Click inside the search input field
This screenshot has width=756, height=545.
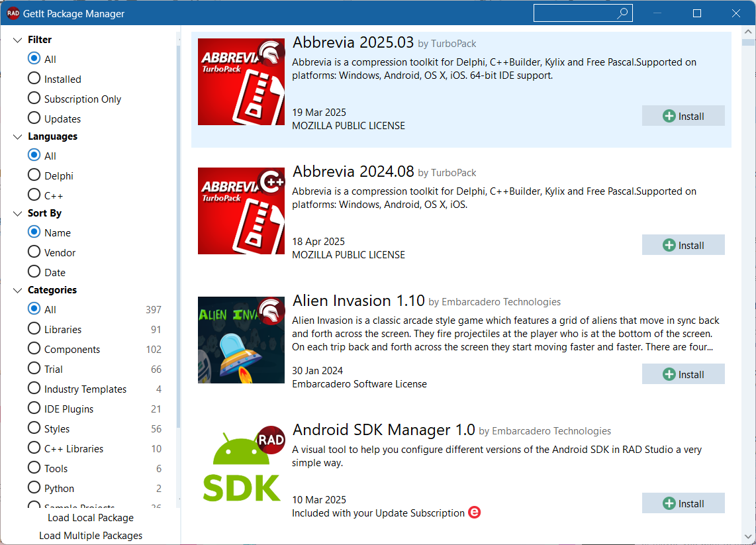click(x=573, y=13)
